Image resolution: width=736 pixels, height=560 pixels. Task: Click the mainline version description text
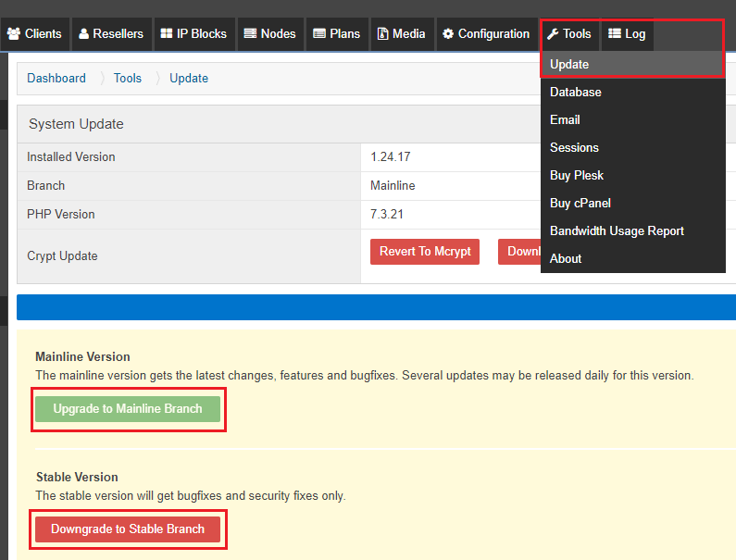click(x=365, y=376)
